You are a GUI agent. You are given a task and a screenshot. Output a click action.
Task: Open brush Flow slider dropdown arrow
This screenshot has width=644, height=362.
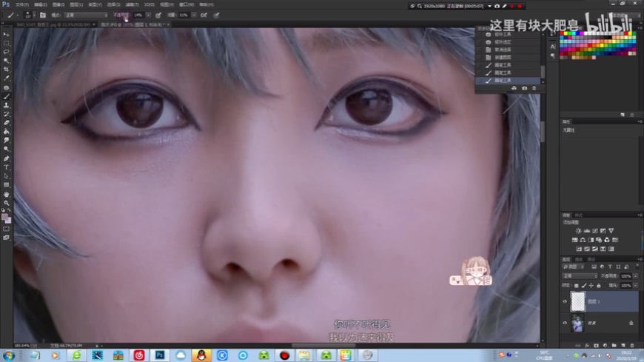coord(194,16)
